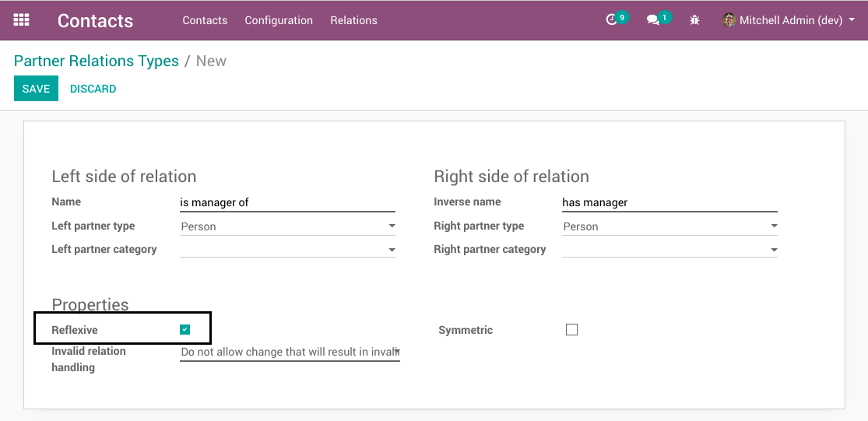Open the Relations menu
868x421 pixels.
pyautogui.click(x=353, y=20)
